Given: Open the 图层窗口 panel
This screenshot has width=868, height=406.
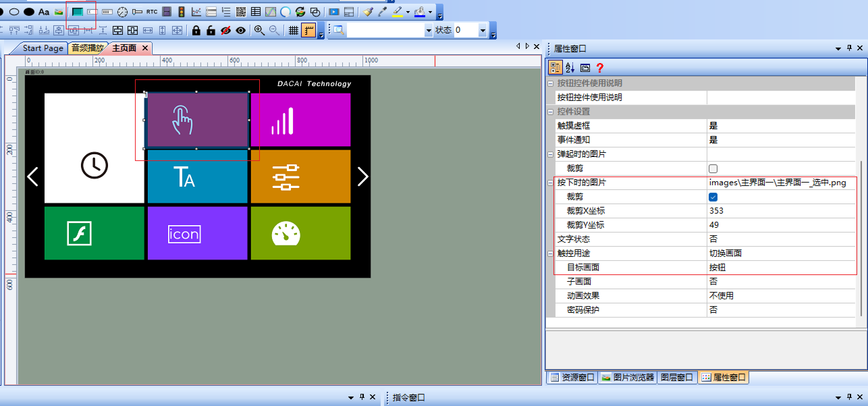Looking at the screenshot, I should (677, 377).
